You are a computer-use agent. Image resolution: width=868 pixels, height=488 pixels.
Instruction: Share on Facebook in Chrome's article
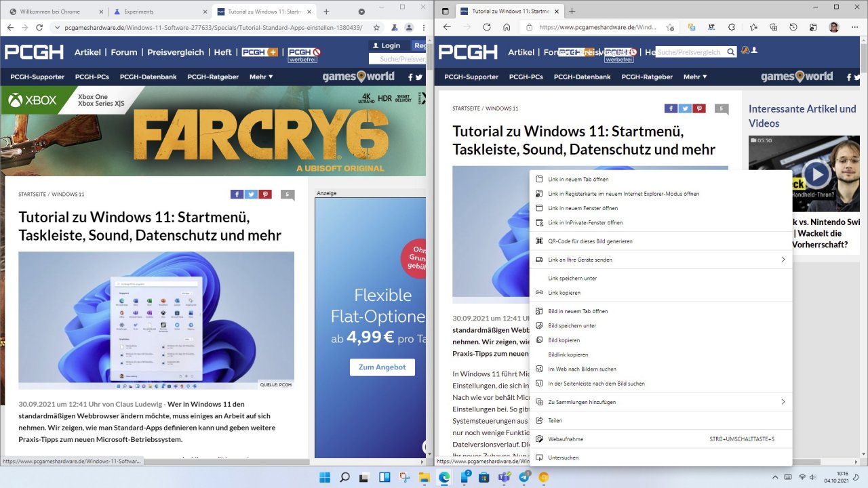point(237,195)
